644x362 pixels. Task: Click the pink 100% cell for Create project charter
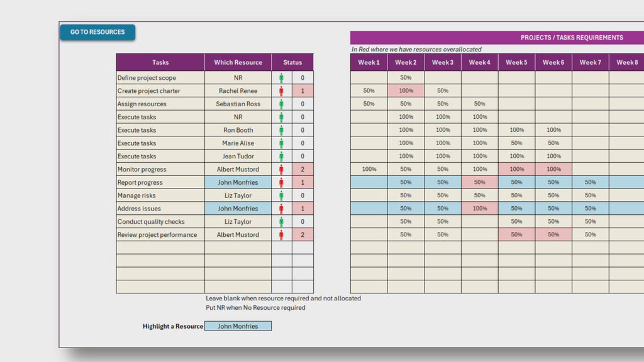click(x=406, y=91)
